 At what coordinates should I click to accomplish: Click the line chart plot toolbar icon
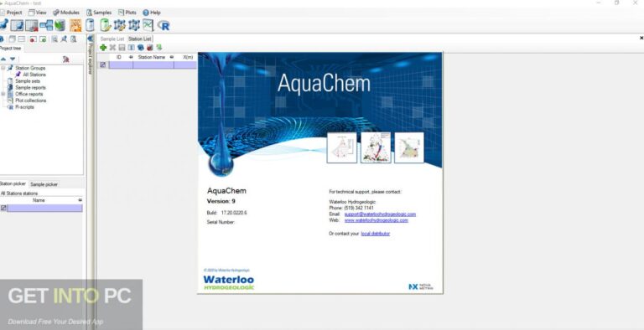click(148, 25)
